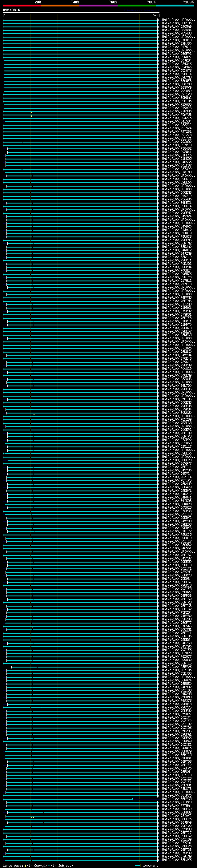Click the green ~80% identity legend segment
The height and width of the screenshot is (868, 197).
(x=137, y=6)
